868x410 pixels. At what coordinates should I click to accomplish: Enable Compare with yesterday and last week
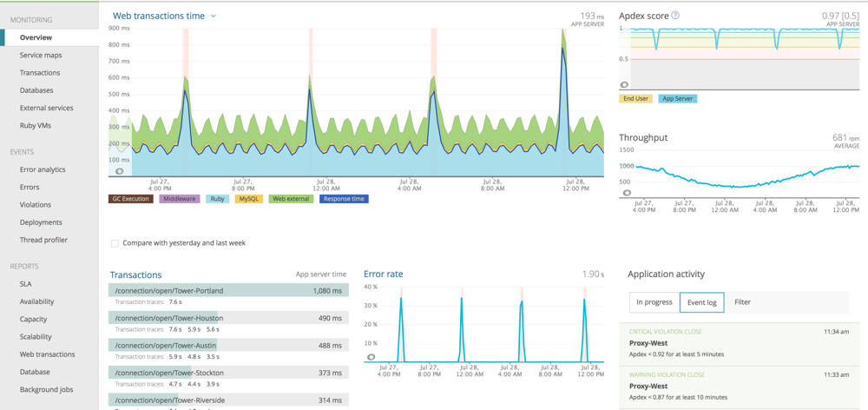pyautogui.click(x=115, y=243)
